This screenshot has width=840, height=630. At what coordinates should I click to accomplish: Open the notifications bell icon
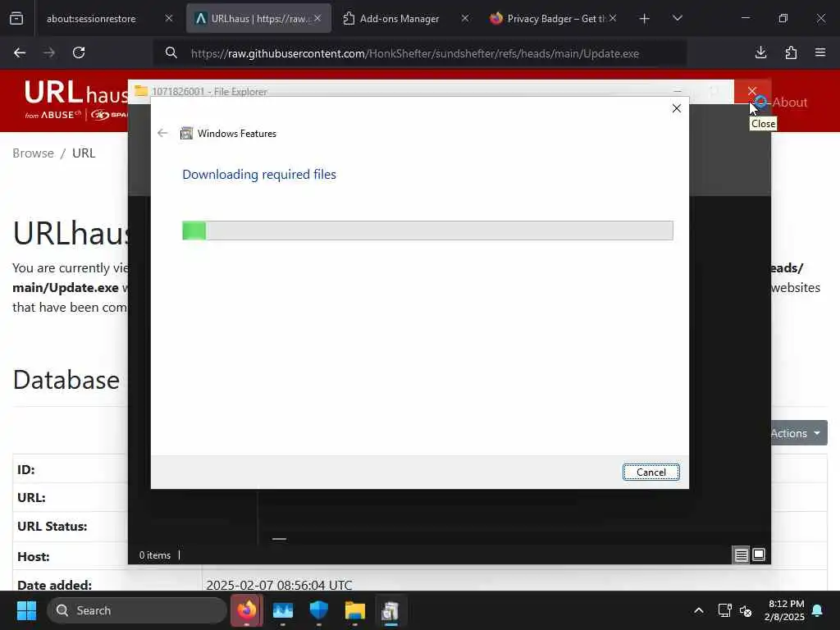[818, 610]
